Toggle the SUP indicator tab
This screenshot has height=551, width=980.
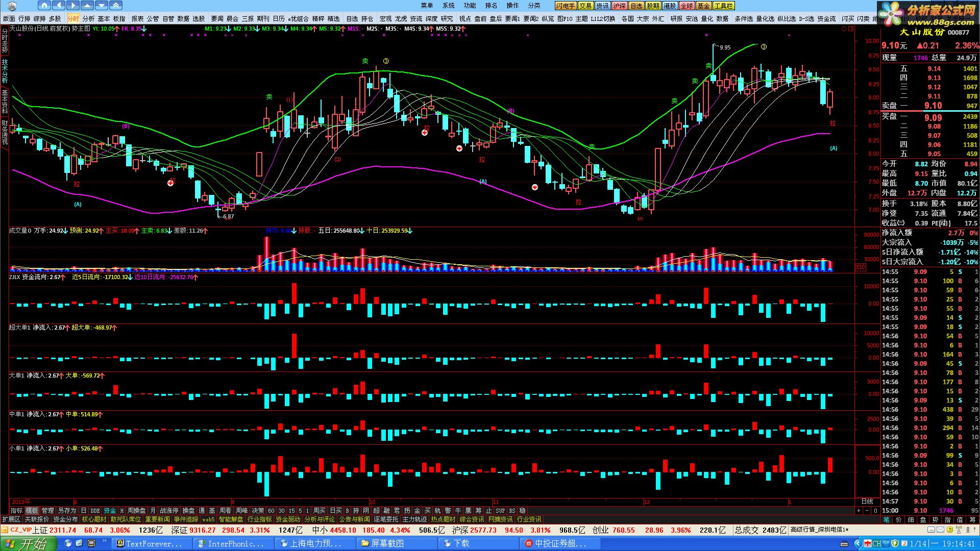[500, 510]
